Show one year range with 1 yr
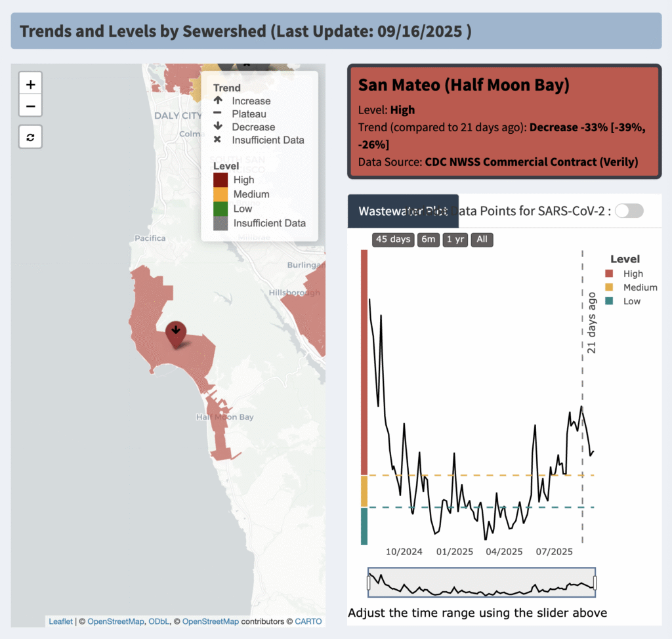Image resolution: width=672 pixels, height=639 pixels. pos(455,239)
